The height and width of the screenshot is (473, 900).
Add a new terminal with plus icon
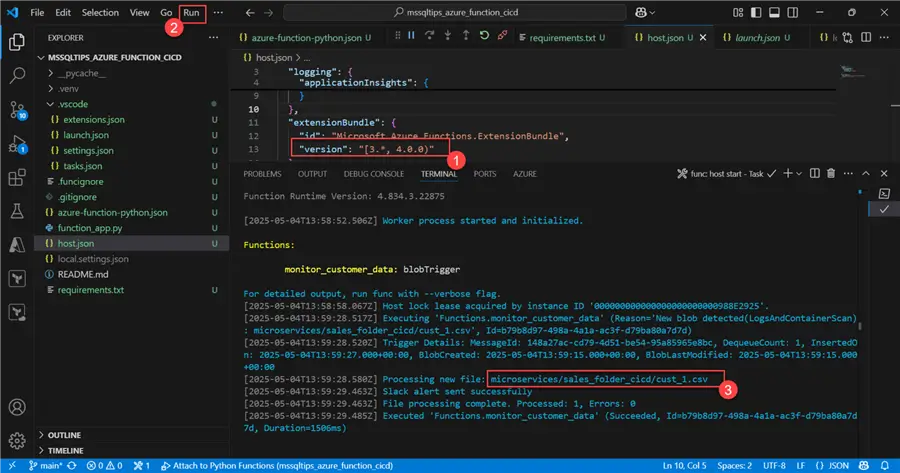click(x=788, y=173)
